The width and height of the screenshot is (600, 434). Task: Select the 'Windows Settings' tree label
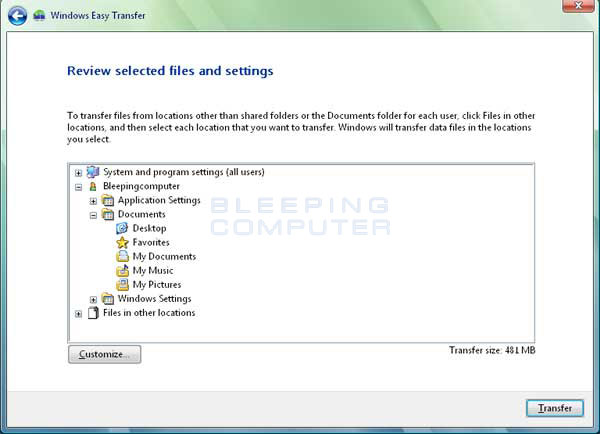click(154, 299)
